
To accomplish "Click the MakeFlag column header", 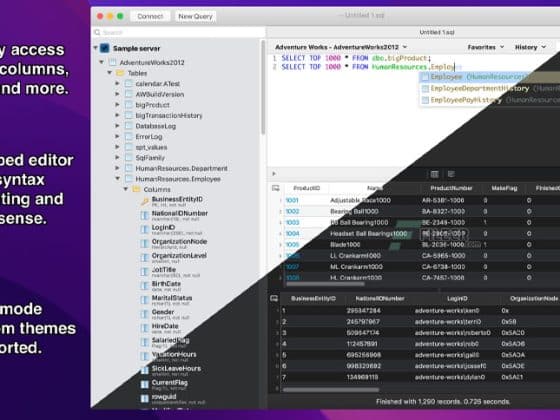I will tap(504, 188).
